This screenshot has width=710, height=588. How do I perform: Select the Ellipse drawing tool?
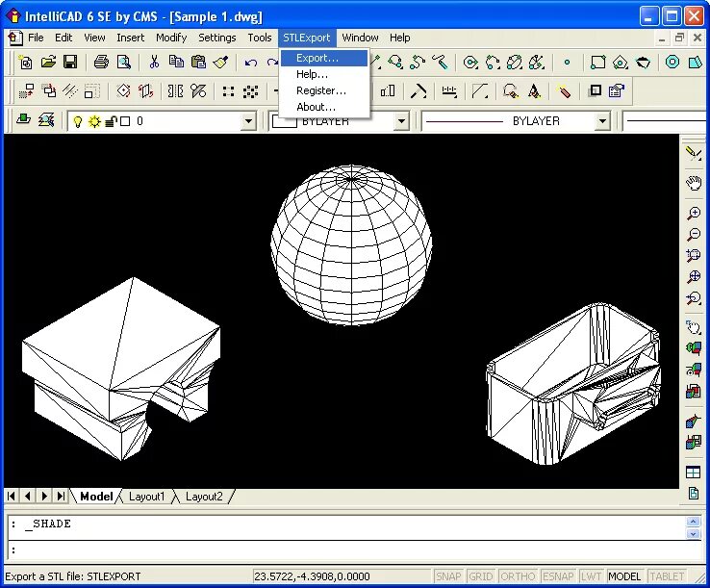click(x=515, y=62)
